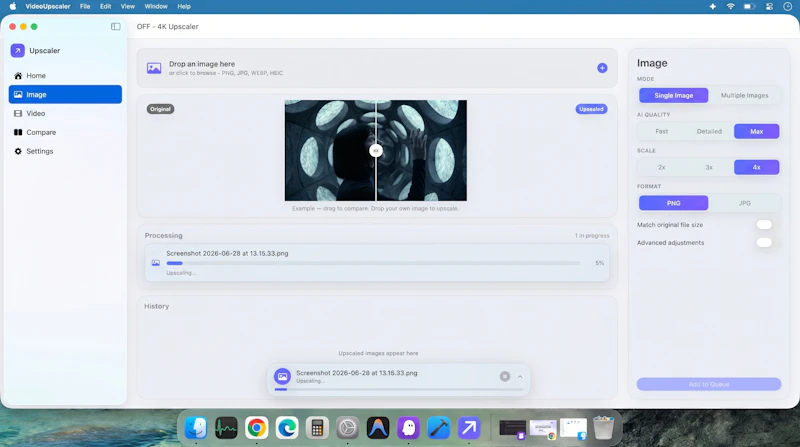This screenshot has height=447, width=800.
Task: Click the compare slider handle on preview
Action: (x=376, y=151)
